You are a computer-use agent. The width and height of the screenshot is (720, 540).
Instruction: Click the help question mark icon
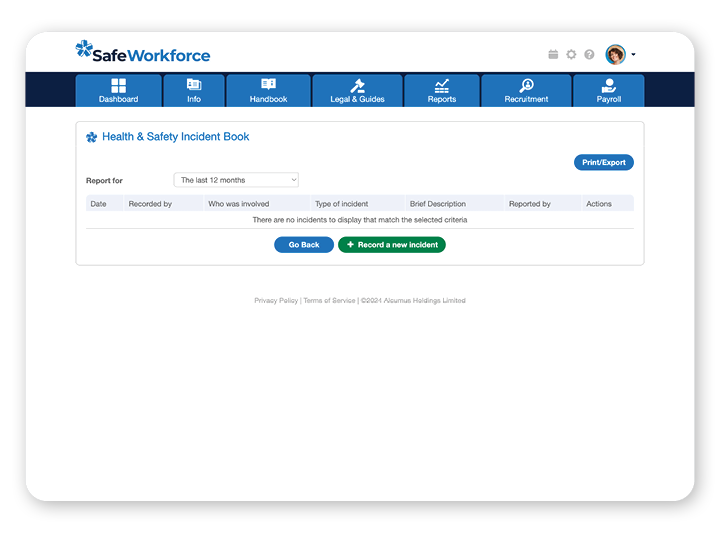coord(589,55)
